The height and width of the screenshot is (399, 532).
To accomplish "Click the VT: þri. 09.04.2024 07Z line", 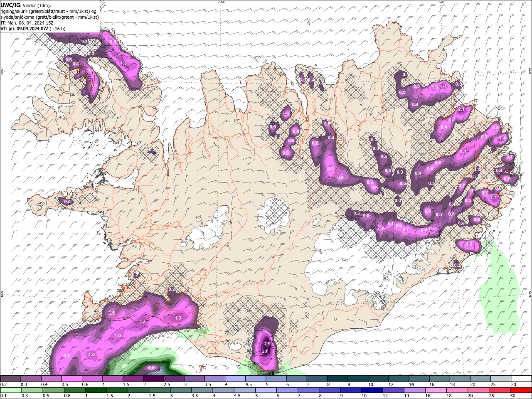I will click(33, 29).
